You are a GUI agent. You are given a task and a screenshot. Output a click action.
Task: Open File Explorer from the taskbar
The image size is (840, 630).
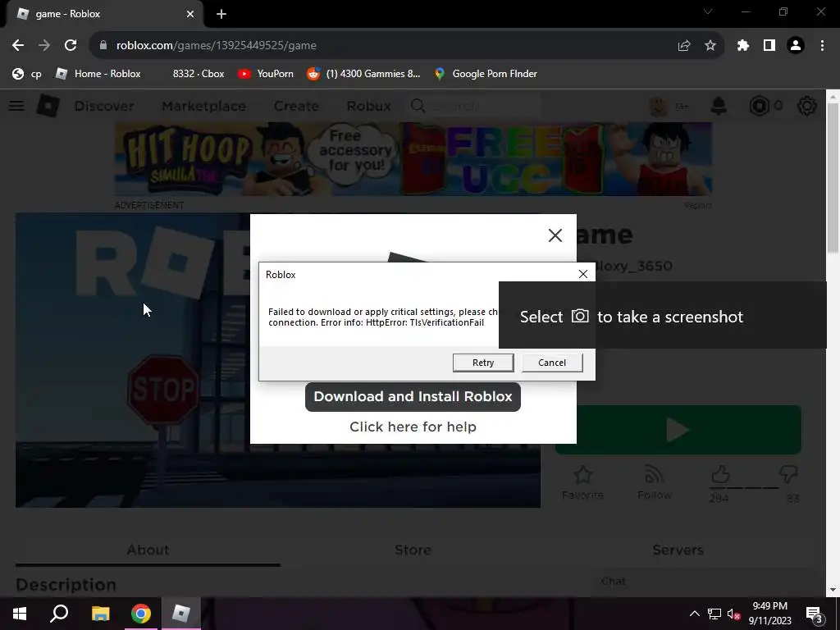(x=100, y=614)
